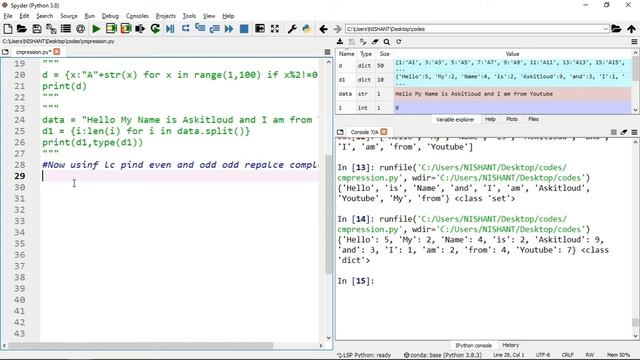Screen dimensions: 640x360
Task: Open the file list outline toolbar icon
Action: 66,29
